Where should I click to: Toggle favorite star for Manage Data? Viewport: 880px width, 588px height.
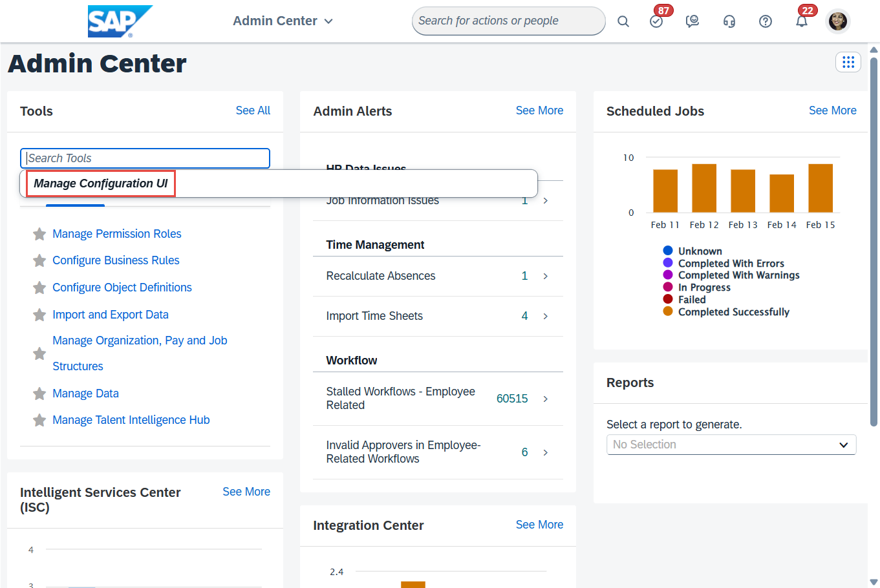click(x=39, y=394)
